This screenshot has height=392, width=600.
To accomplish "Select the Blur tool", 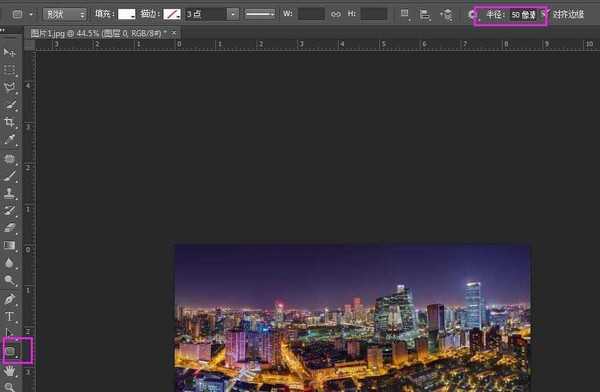I will coord(10,263).
